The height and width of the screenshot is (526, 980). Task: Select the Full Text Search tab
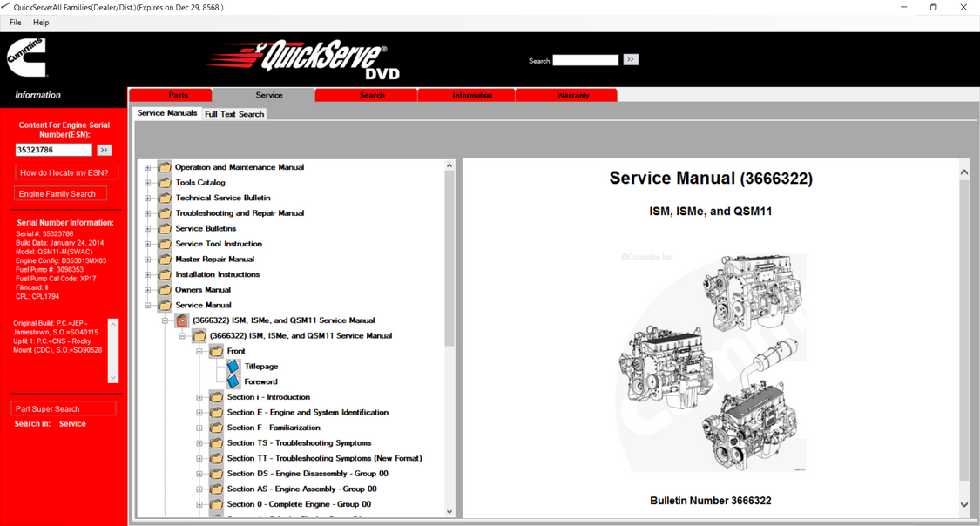tap(233, 112)
